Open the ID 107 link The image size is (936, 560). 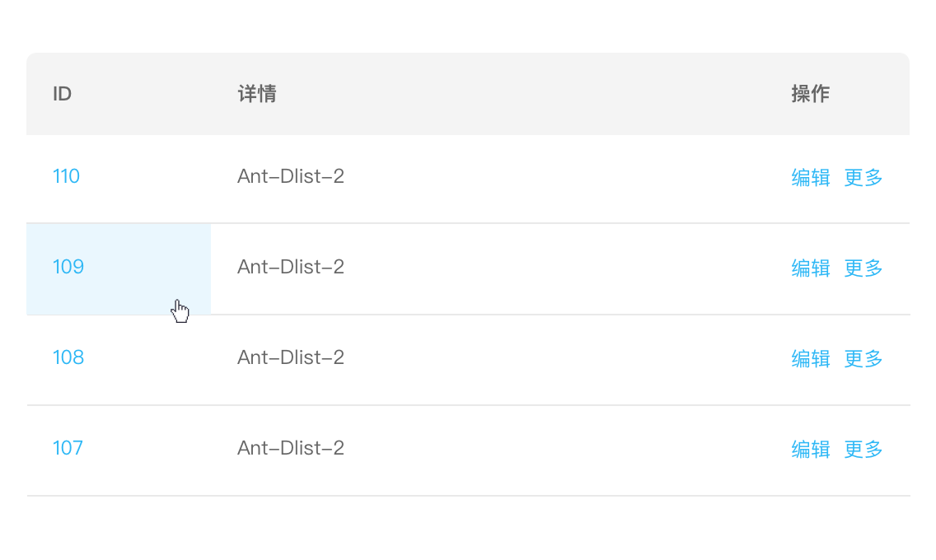pyautogui.click(x=68, y=448)
